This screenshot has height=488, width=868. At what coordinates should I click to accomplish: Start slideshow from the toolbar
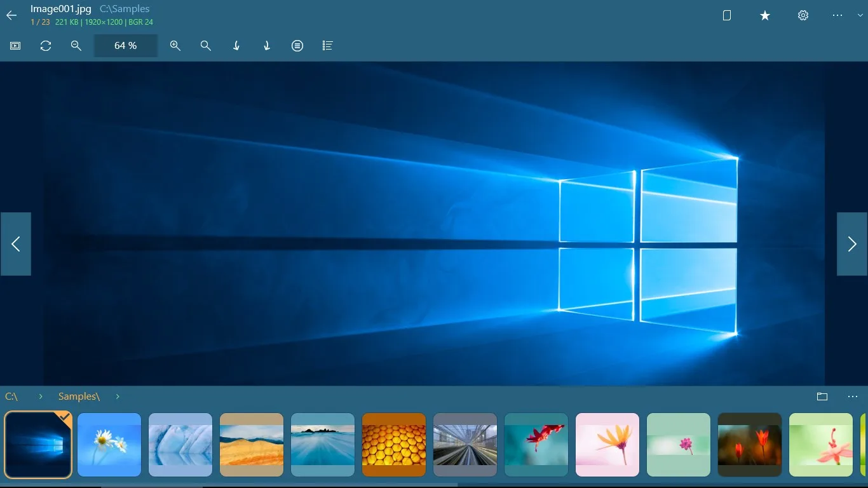pos(15,46)
